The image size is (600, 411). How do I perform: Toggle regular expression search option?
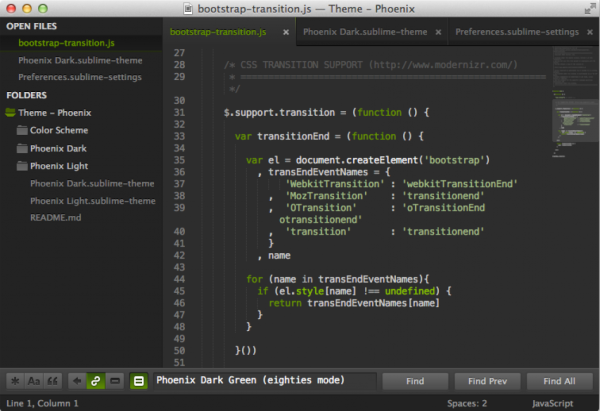[15, 381]
